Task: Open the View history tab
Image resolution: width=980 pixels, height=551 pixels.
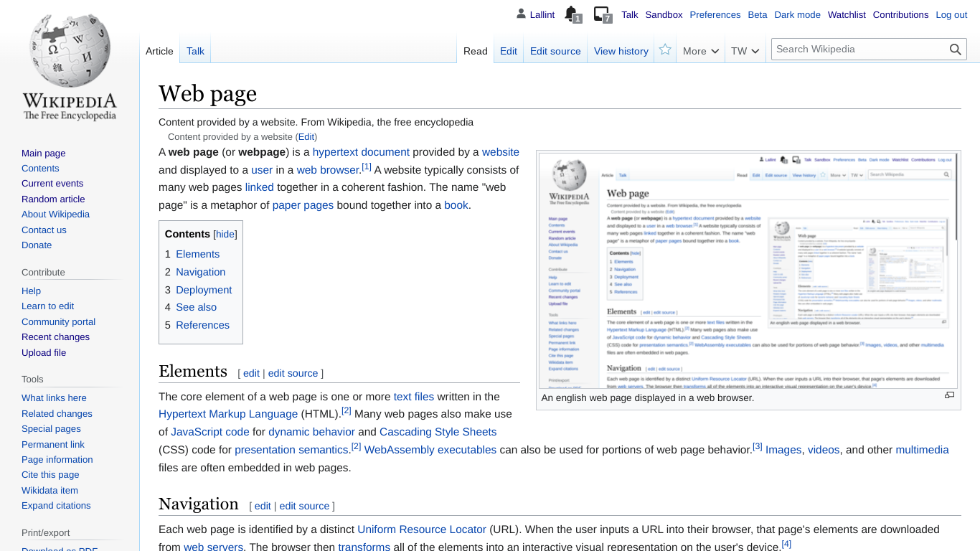Action: click(621, 51)
